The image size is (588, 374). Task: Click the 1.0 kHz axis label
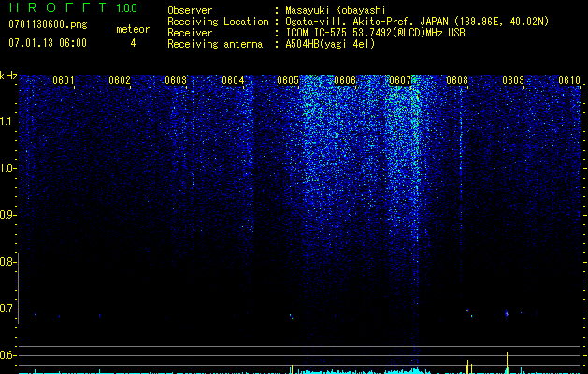7,168
